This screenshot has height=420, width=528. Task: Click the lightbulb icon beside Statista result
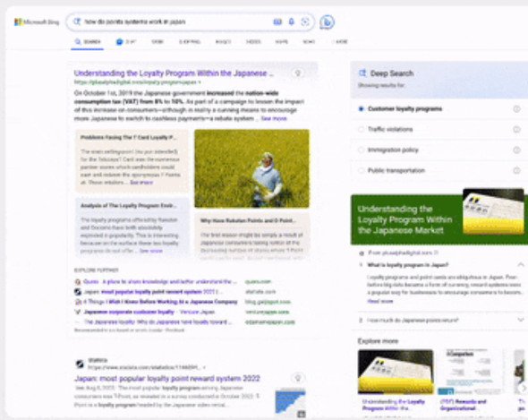[x=298, y=378]
